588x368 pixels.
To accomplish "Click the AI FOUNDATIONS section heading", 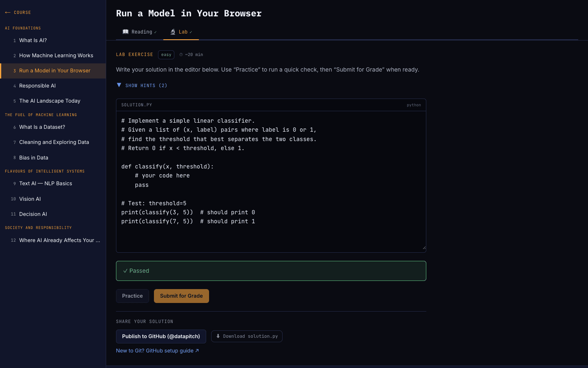I will (23, 28).
